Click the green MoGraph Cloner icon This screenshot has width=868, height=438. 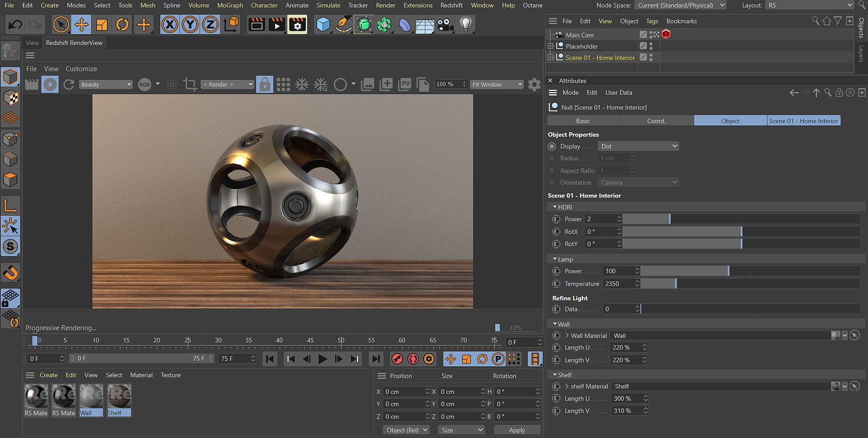tap(384, 24)
